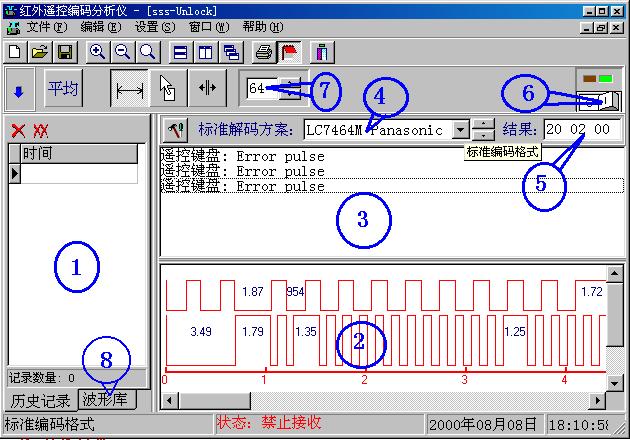Click the zoom out magnifier icon
The height and width of the screenshot is (440, 630).
click(122, 52)
